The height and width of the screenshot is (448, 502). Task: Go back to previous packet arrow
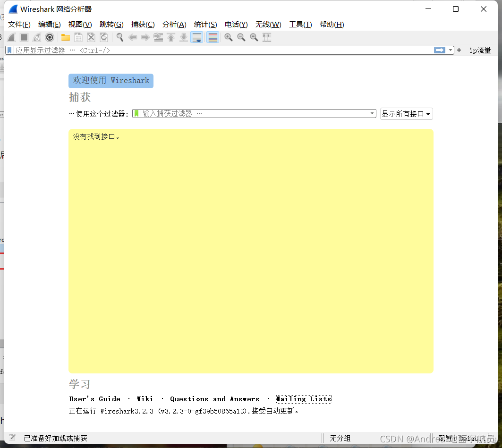pyautogui.click(x=133, y=37)
